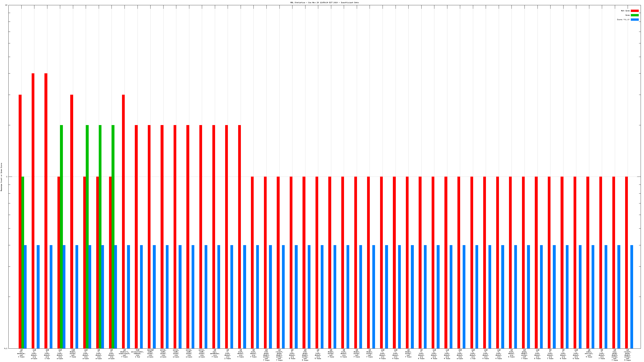Click the red bar for zen.spamhaus.org

[213, 237]
